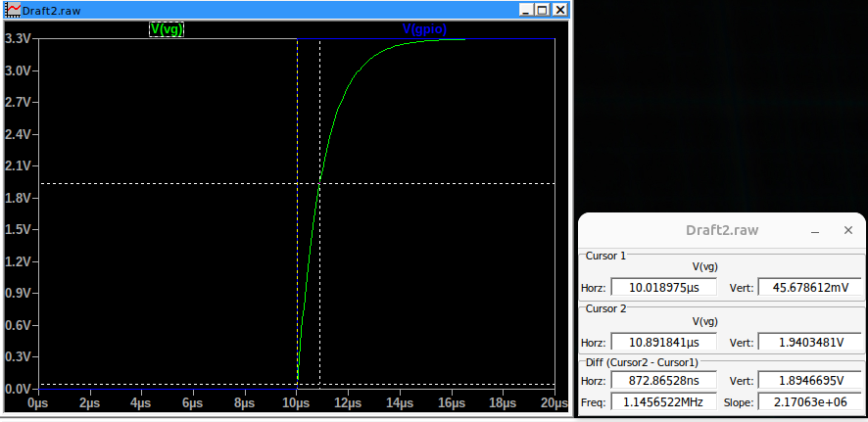The image size is (868, 422).
Task: Close the Draft2.raw plot window
Action: point(559,9)
